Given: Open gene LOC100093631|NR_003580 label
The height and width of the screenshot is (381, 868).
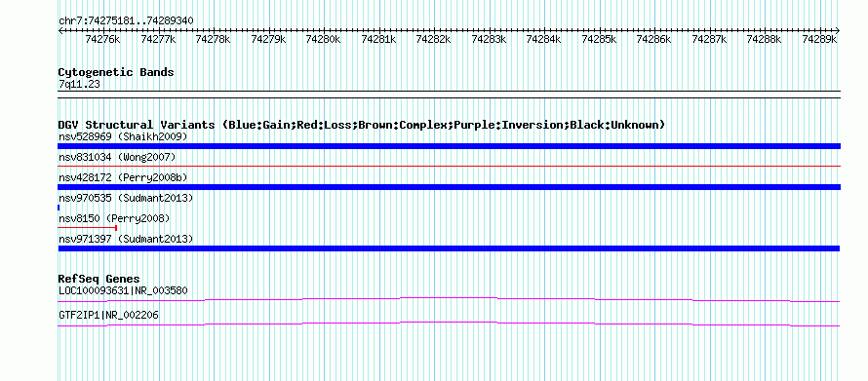Looking at the screenshot, I should 123,290.
